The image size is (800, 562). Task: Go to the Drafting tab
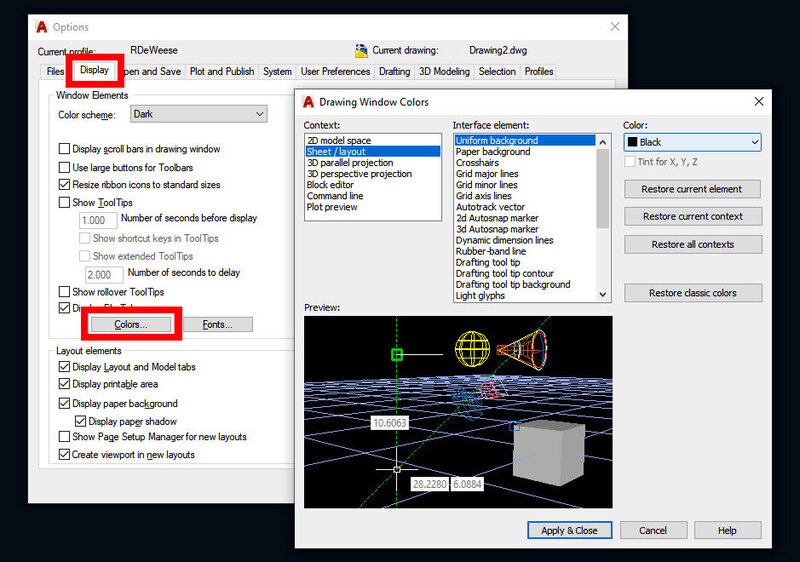click(x=394, y=71)
